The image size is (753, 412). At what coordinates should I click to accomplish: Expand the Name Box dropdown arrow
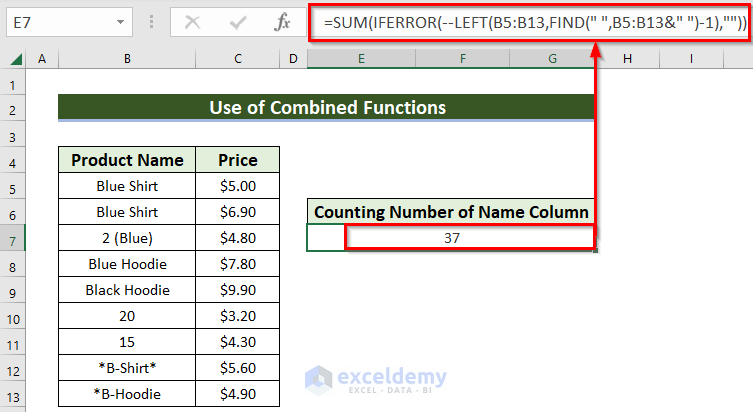click(x=120, y=22)
